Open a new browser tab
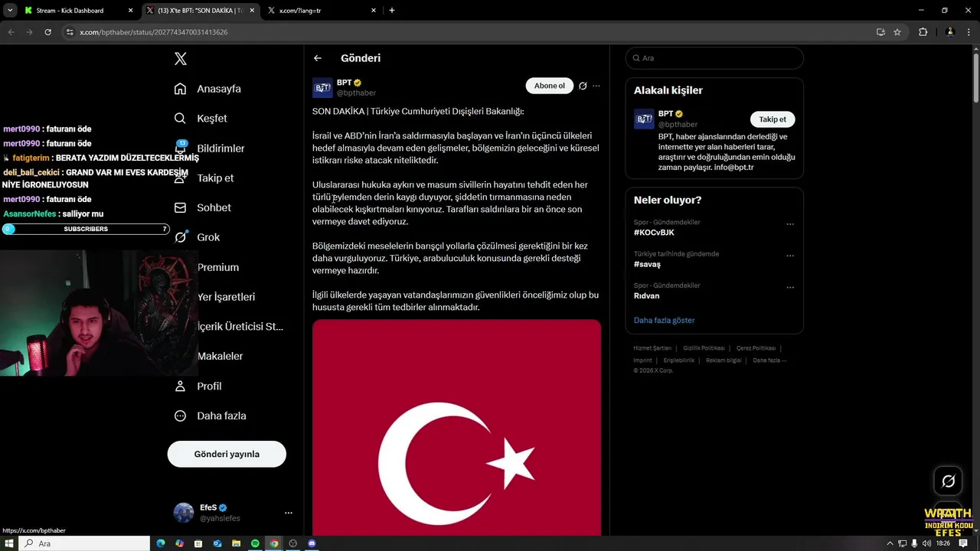980x551 pixels. pyautogui.click(x=392, y=11)
